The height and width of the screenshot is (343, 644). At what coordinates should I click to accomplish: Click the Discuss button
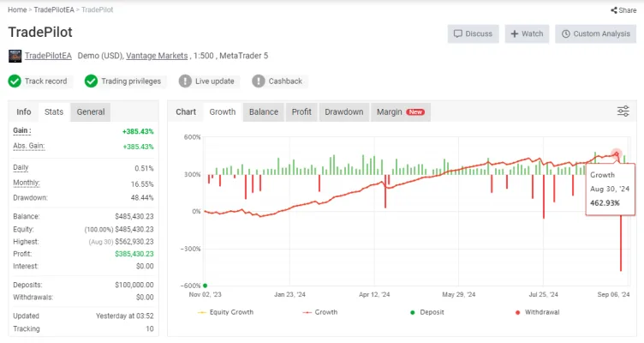tap(473, 33)
